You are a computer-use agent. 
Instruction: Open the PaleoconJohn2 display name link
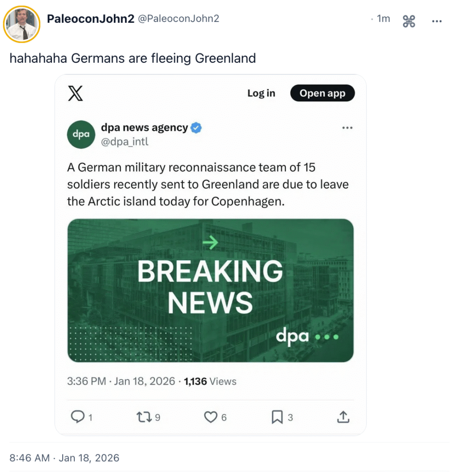[x=91, y=19]
